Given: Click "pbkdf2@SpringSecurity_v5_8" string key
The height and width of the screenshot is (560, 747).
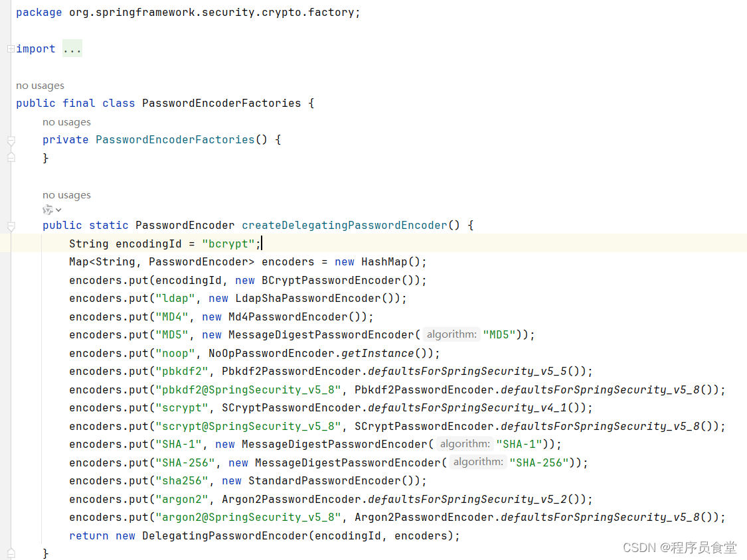Looking at the screenshot, I should click(248, 390).
